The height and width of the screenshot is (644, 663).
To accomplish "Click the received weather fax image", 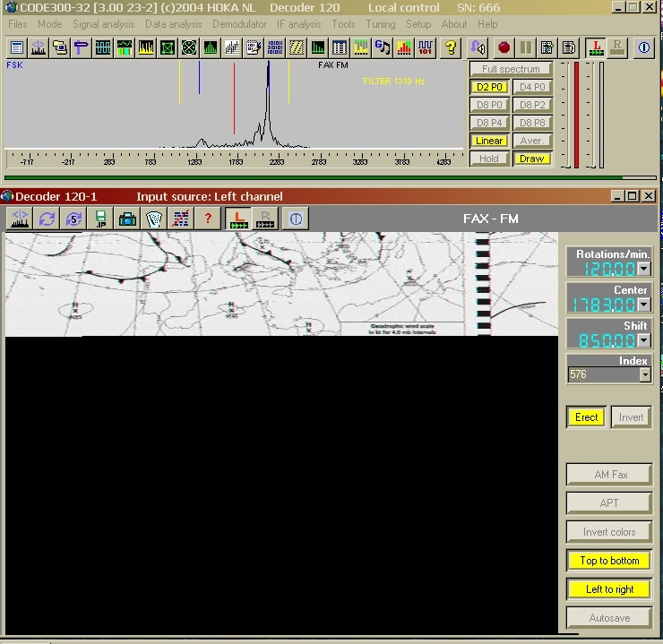I will pyautogui.click(x=281, y=284).
